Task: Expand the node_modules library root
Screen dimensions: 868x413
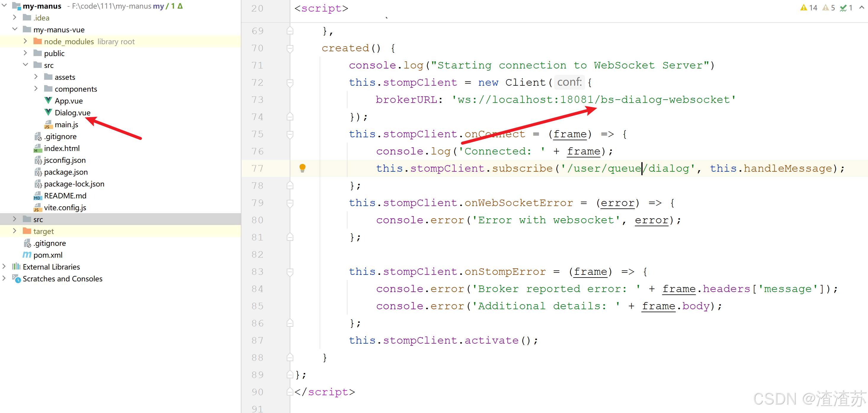Action: coord(25,41)
